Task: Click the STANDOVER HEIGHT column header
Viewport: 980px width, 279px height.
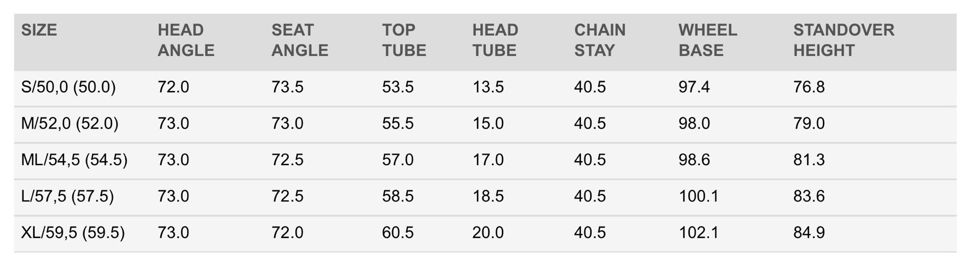Action: pyautogui.click(x=843, y=40)
